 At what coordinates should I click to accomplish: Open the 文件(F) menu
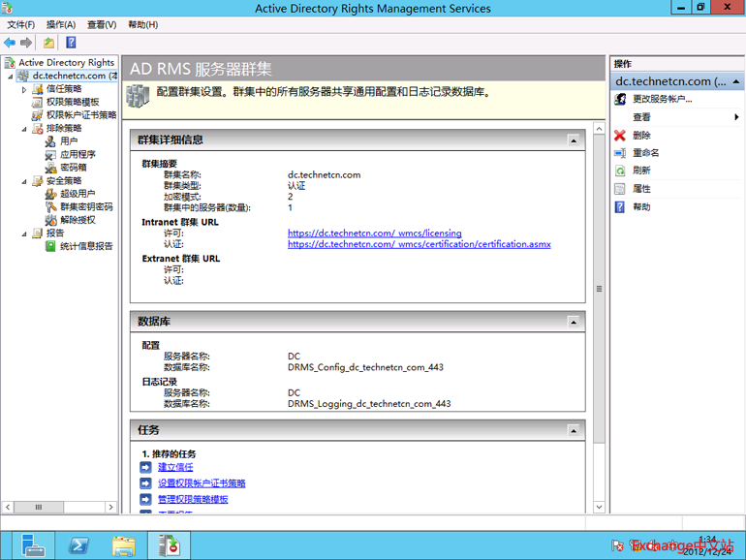point(21,24)
